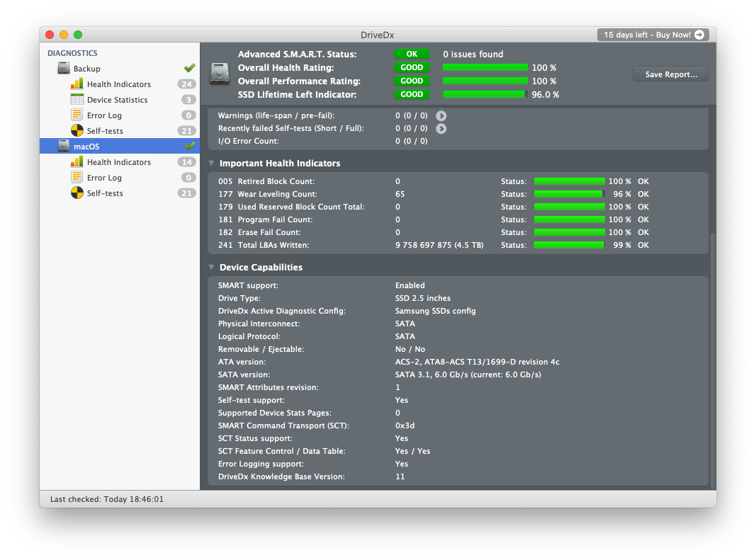Click the 9 758 697 875 (4.5 TB) value
Viewport: 756px width, 560px height.
pyautogui.click(x=439, y=245)
